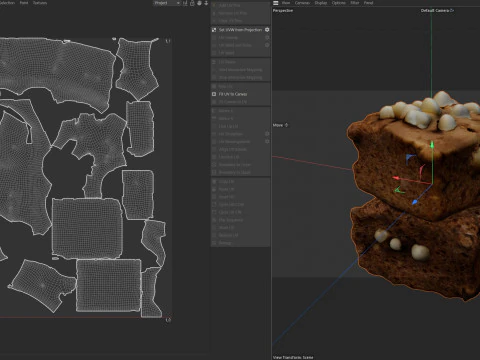The image size is (480, 360).
Task: Open the Textures menu in the UV editor
Action: (40, 3)
